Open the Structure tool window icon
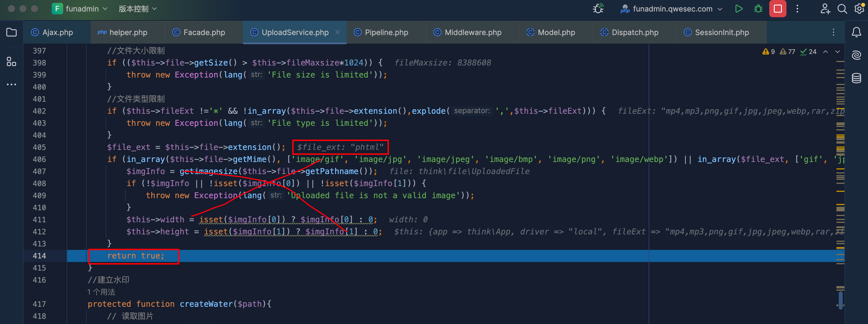 11,61
